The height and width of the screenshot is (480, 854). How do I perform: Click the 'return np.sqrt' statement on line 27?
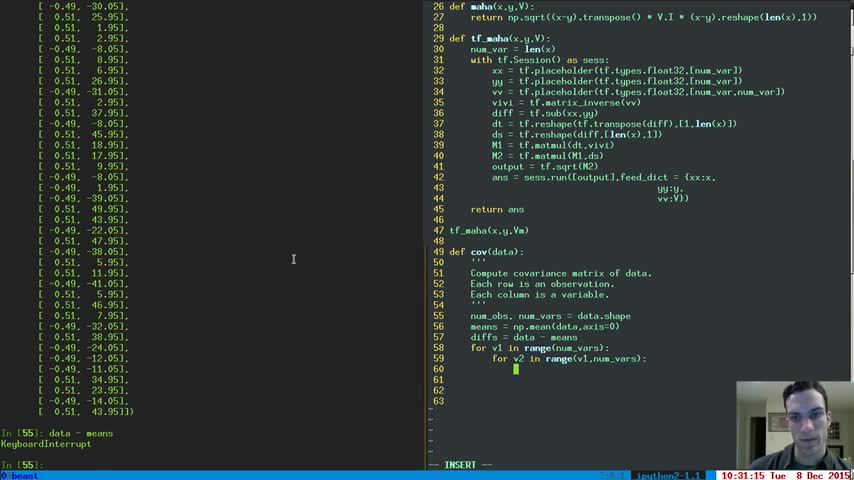pyautogui.click(x=644, y=17)
